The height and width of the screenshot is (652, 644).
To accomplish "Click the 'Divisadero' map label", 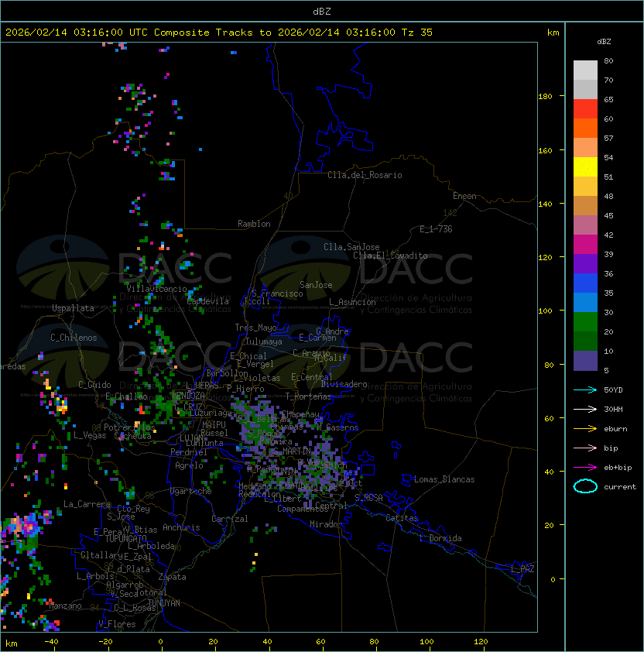I will point(344,384).
